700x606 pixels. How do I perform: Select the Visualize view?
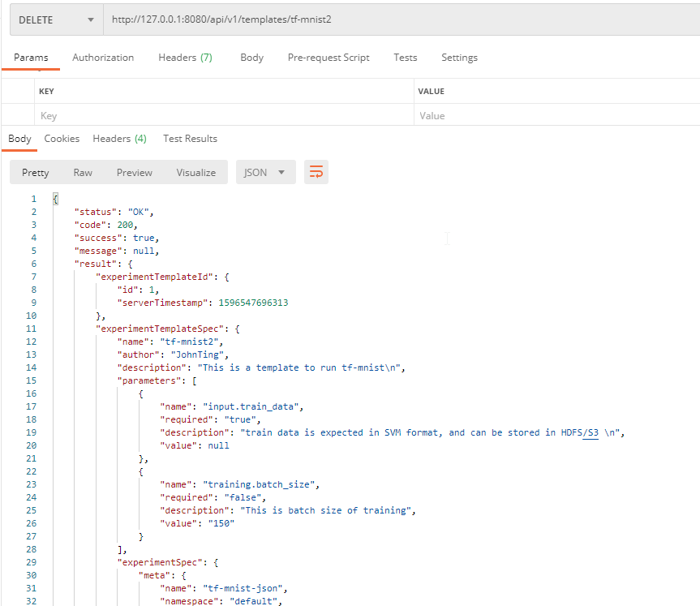point(196,172)
